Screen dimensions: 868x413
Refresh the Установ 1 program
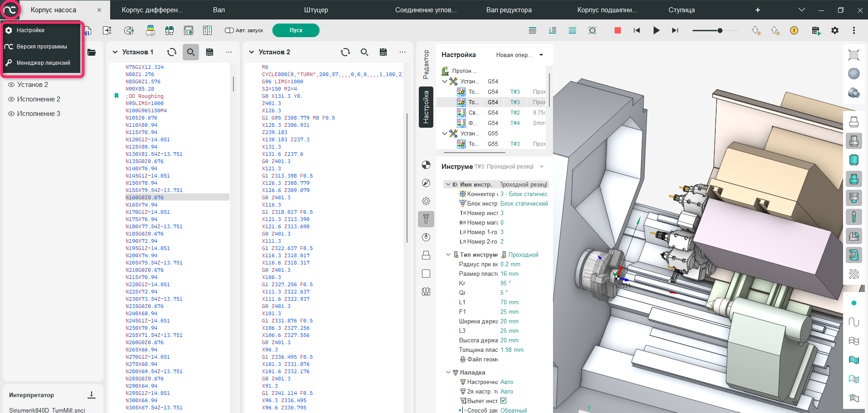[x=172, y=52]
